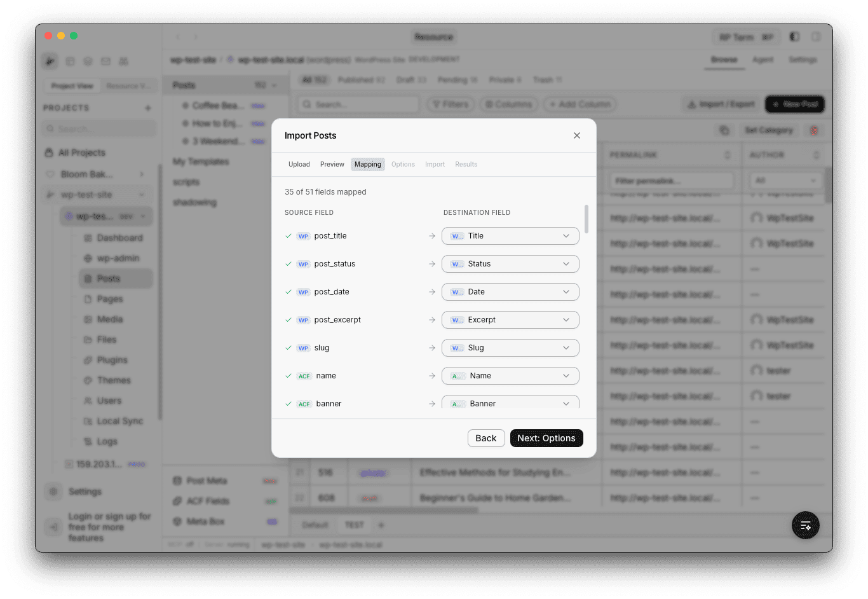Click the arrow icon in post_title row
Viewport: 868px width, 599px height.
[432, 236]
